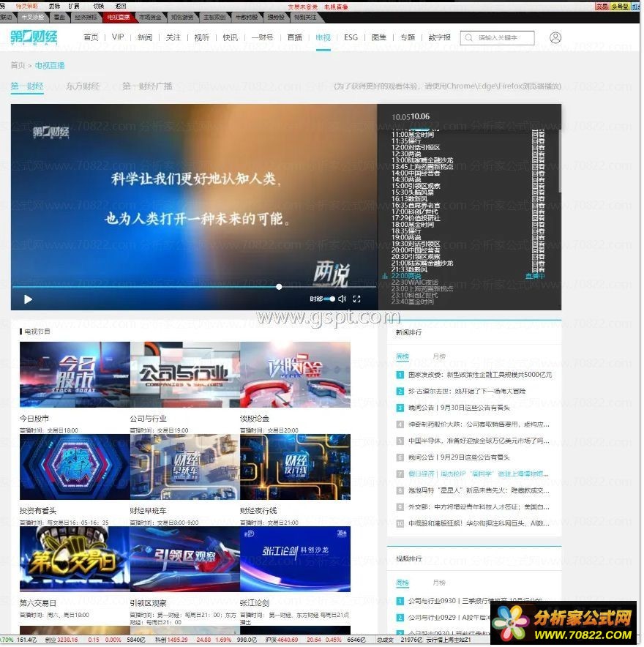The image size is (644, 647).
Task: Click 回看 for 19:00 两说
Action: click(x=538, y=237)
